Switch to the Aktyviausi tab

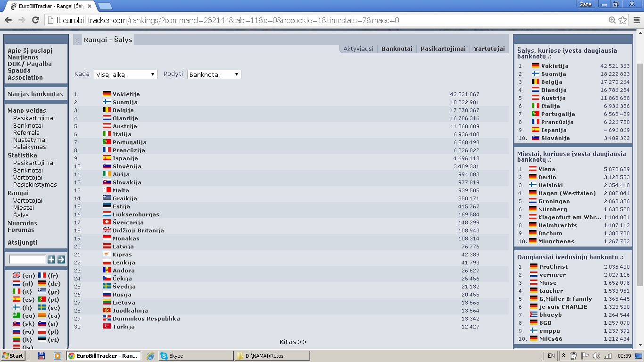pyautogui.click(x=358, y=49)
